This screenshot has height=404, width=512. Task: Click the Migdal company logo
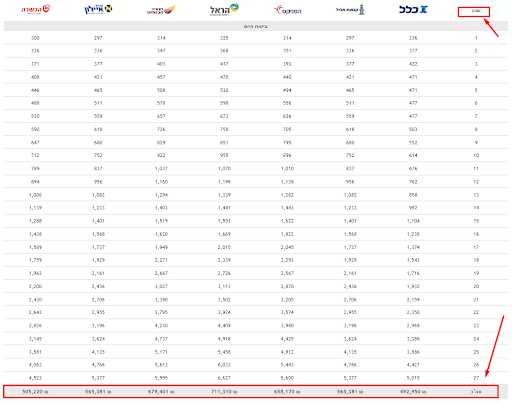tap(350, 10)
